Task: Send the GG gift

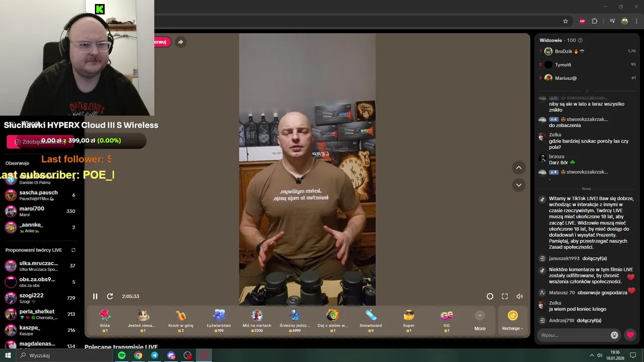Action: [447, 321]
